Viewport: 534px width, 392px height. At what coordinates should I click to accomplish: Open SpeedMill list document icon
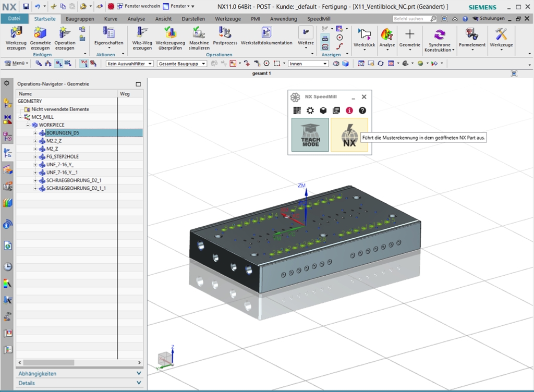pos(336,111)
